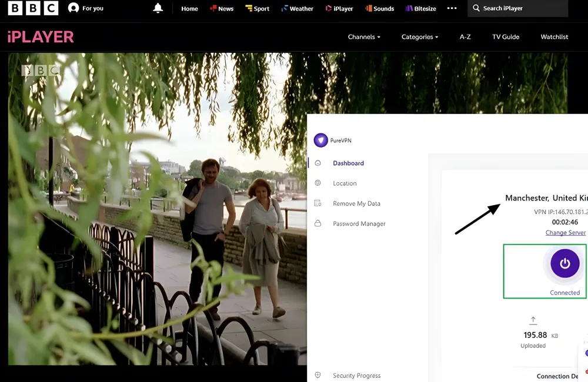
Task: Click the Uploaded label
Action: [533, 346]
